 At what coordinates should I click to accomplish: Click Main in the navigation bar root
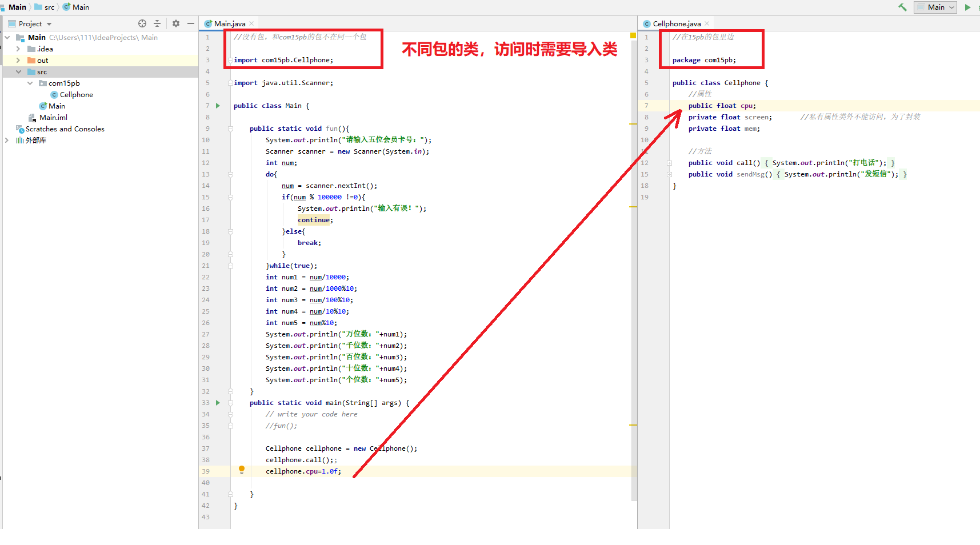[x=17, y=7]
